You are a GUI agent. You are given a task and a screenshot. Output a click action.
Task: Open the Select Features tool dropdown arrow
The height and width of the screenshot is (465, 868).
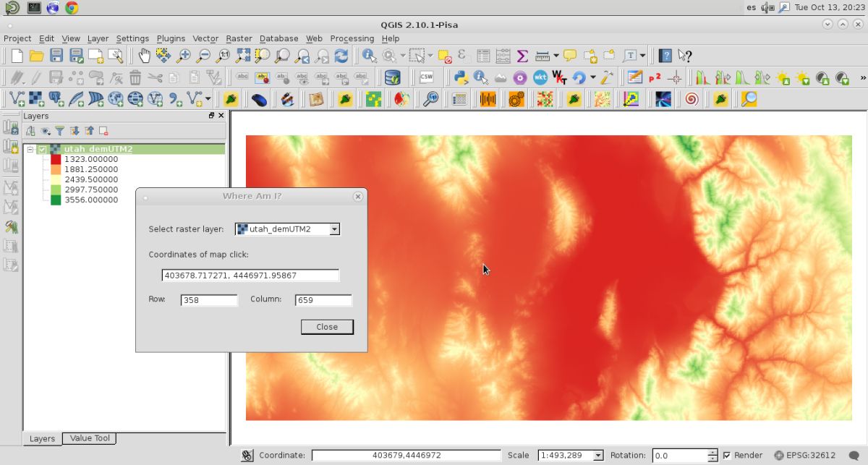[x=430, y=56]
